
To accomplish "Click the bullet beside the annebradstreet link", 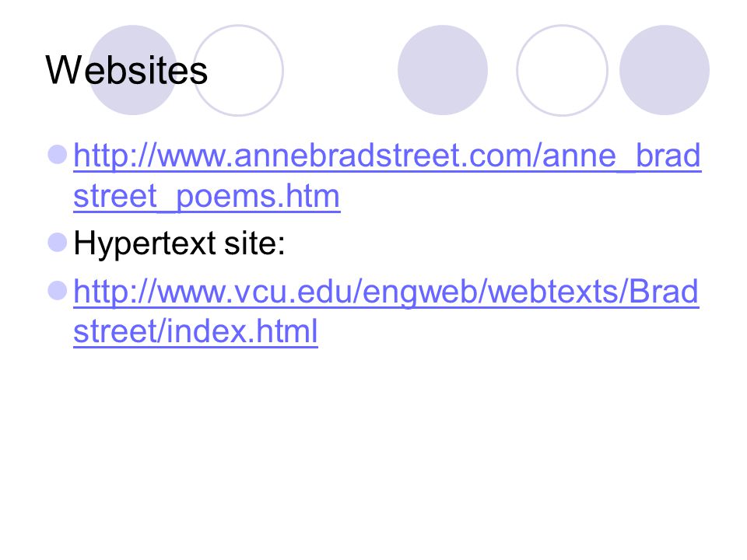I will (x=58, y=155).
